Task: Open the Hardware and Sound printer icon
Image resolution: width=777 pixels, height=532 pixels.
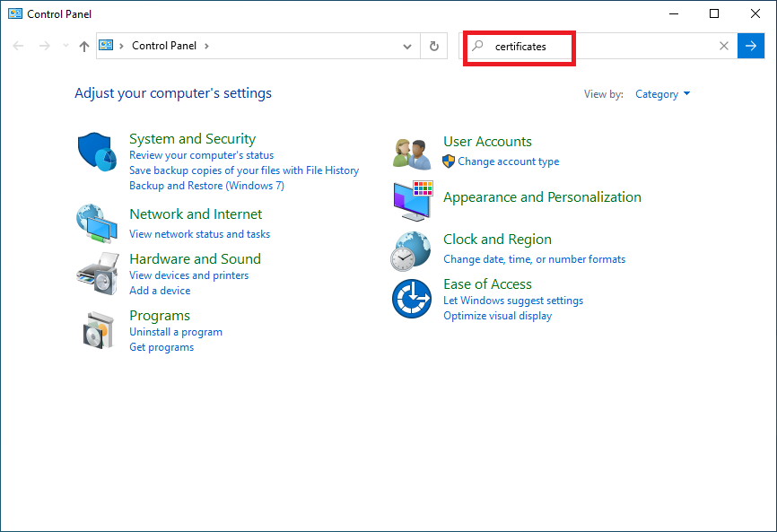Action: click(98, 274)
